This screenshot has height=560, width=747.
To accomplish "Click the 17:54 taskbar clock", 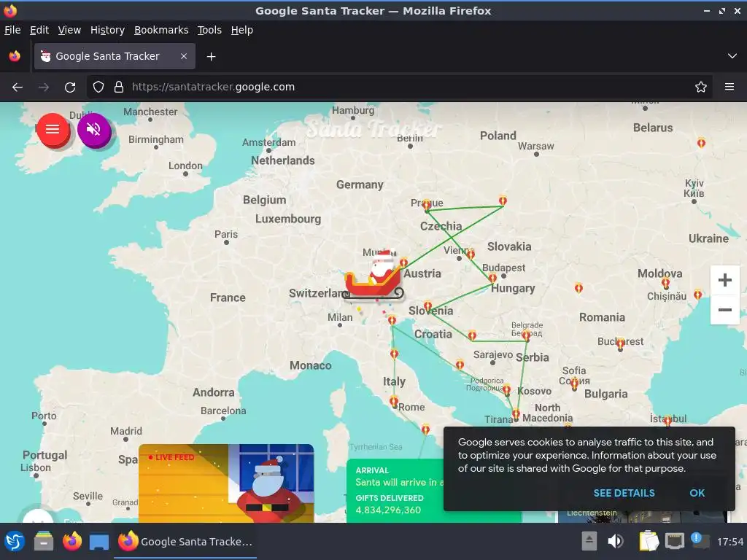I will 729,542.
